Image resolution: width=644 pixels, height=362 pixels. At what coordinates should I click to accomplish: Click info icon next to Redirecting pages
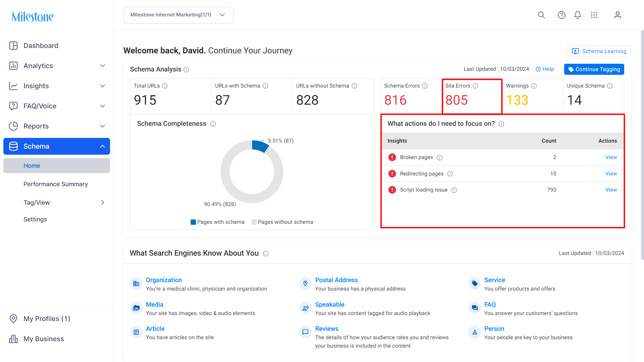pos(450,174)
